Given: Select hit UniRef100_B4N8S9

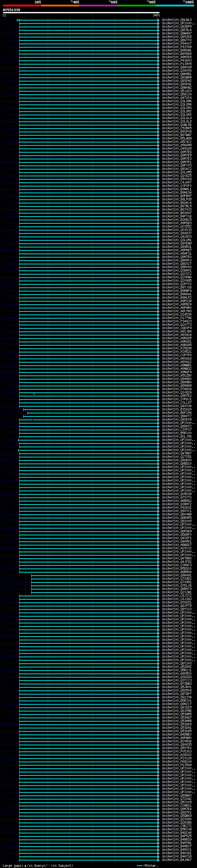Looking at the screenshot, I should [x=176, y=839].
